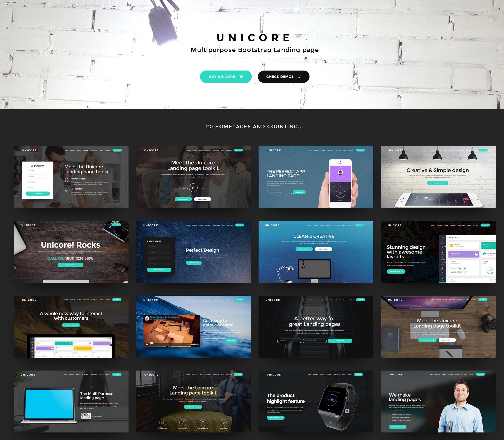
Task: Click the A Better Way landing page layout
Action: click(x=315, y=327)
